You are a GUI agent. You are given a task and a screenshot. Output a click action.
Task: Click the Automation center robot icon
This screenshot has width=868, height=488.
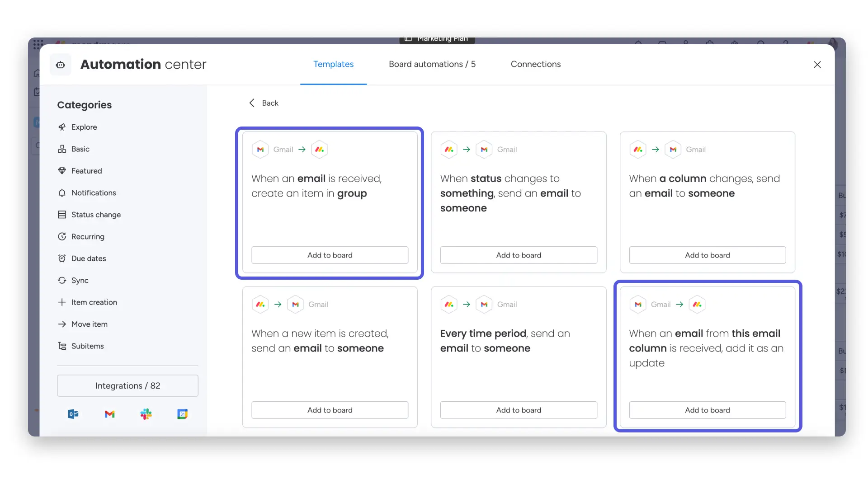pyautogui.click(x=61, y=65)
